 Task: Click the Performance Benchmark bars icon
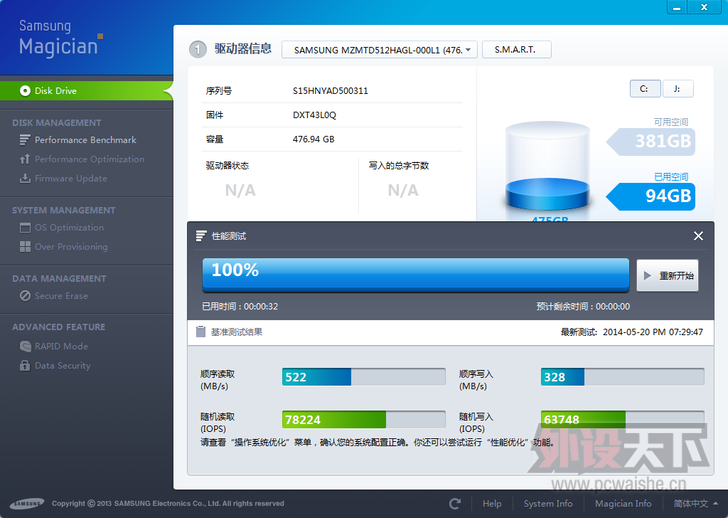(25, 140)
